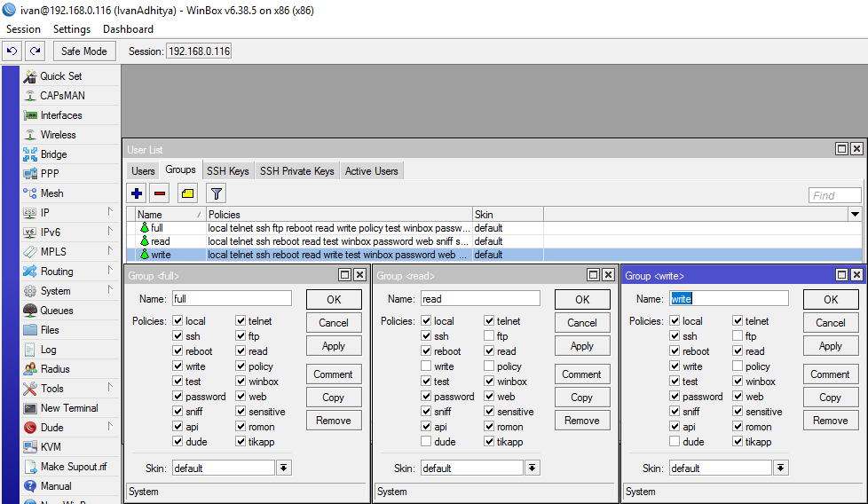Open Skin dropdown in Group full
Viewport: 868px width, 504px height.
(x=283, y=468)
